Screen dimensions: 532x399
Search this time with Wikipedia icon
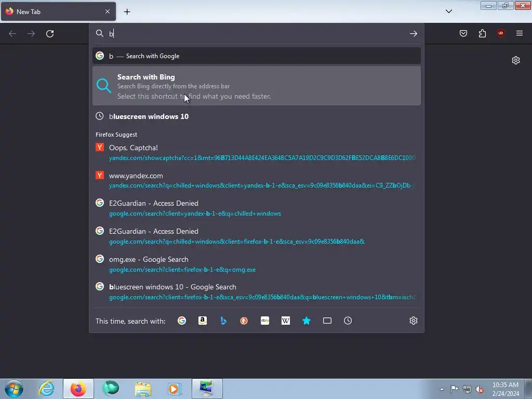[286, 321]
